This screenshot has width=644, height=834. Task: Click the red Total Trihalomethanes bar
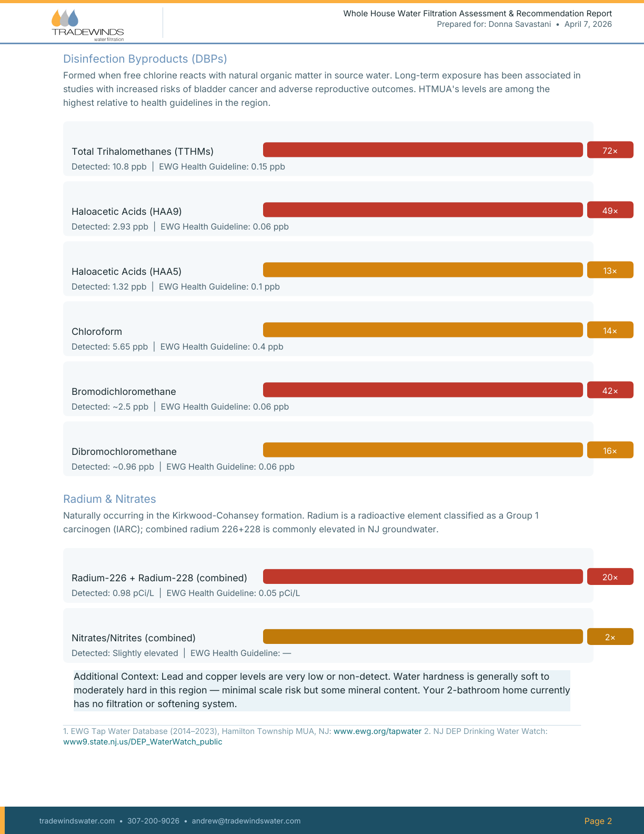pyautogui.click(x=422, y=150)
